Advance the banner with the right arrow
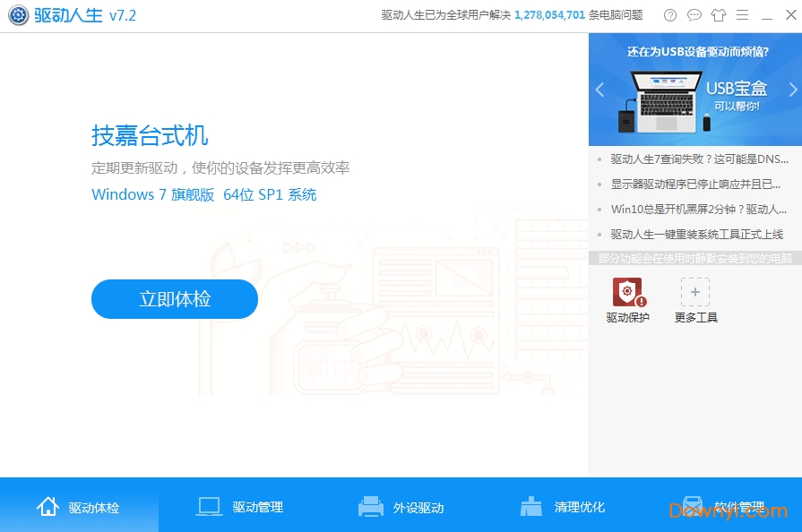 pyautogui.click(x=792, y=89)
